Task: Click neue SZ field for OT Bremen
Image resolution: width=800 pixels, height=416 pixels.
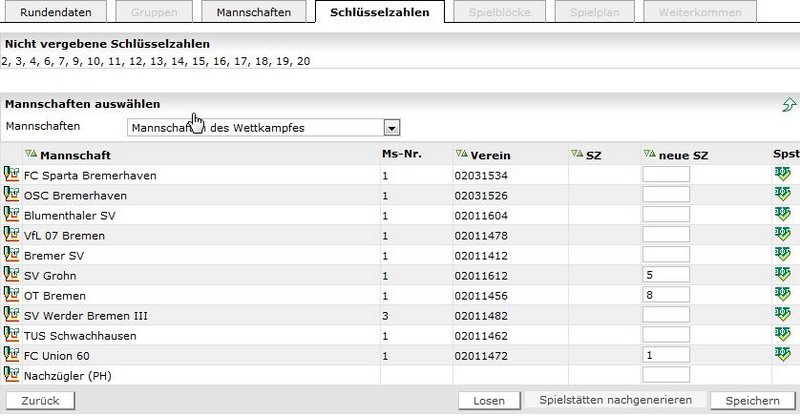Action: (x=666, y=295)
